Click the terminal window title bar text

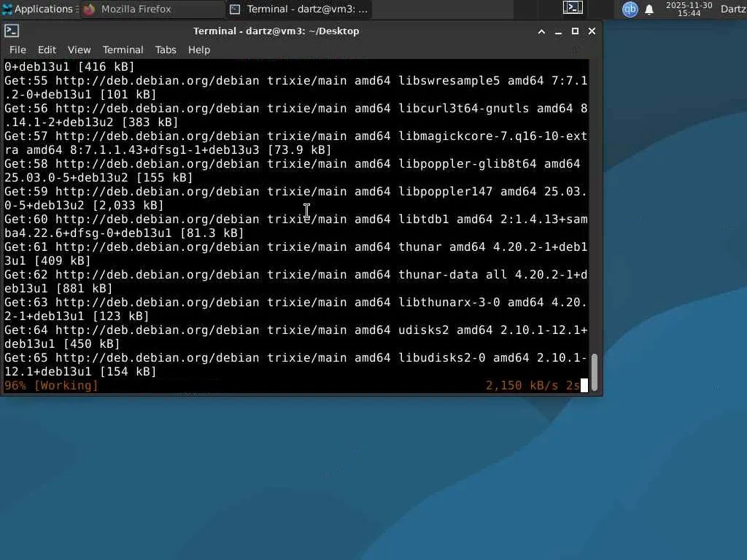tap(276, 31)
